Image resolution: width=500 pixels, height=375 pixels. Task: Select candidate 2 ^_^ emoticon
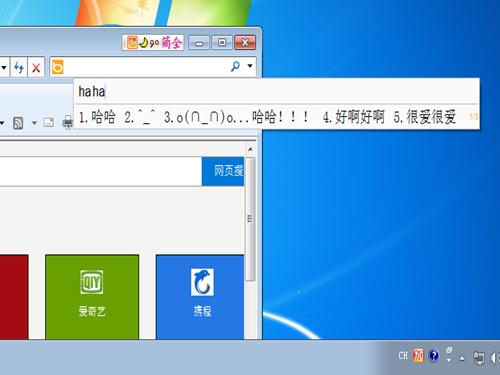140,117
